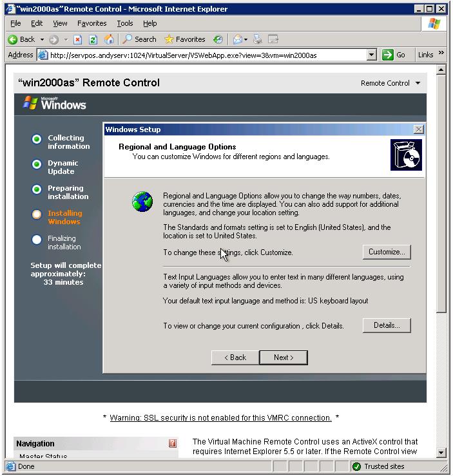Screen dimensions: 453x476
Task: Open the Favorites menu
Action: click(92, 23)
